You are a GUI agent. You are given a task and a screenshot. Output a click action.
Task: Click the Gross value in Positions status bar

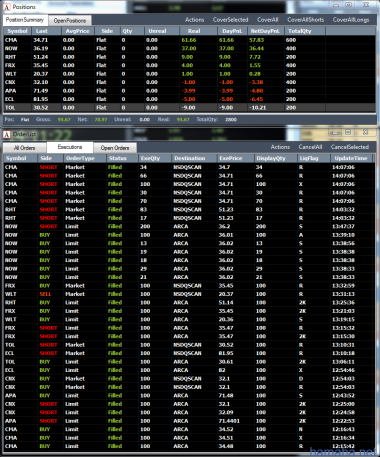63,120
